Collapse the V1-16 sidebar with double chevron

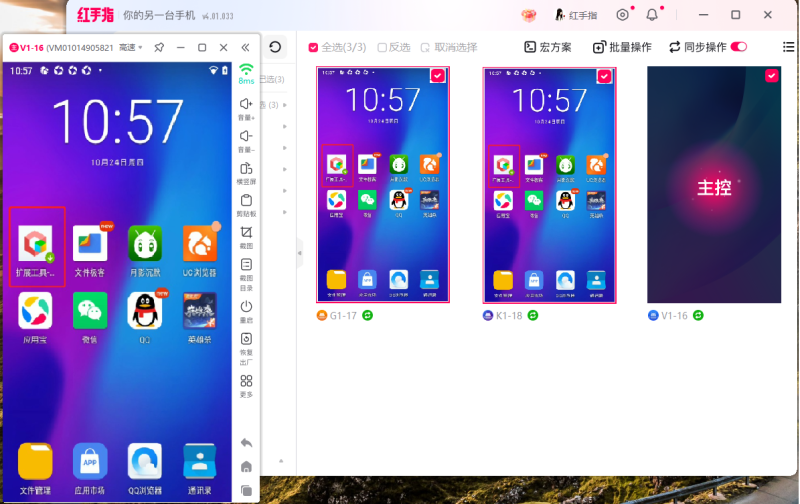pyautogui.click(x=245, y=47)
